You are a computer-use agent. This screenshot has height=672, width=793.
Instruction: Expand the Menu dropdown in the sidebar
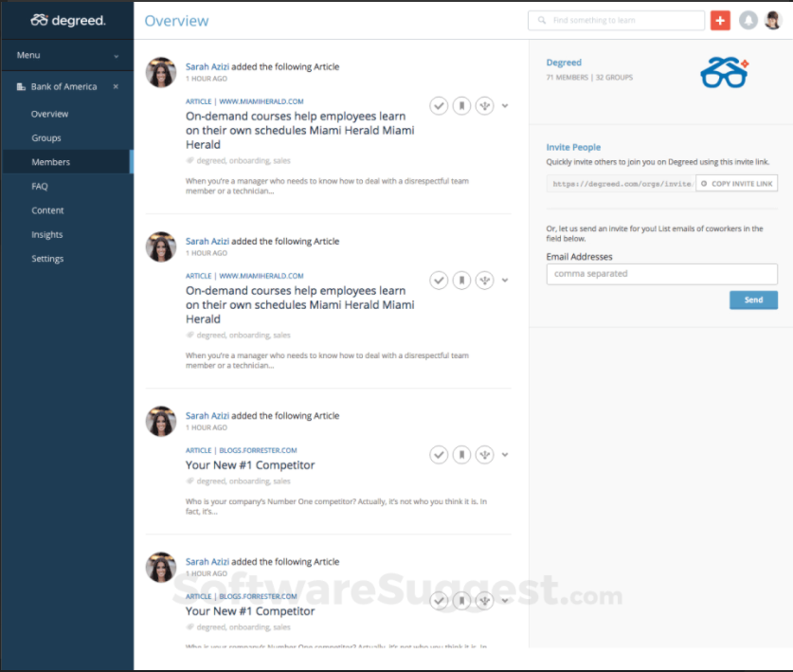click(67, 55)
